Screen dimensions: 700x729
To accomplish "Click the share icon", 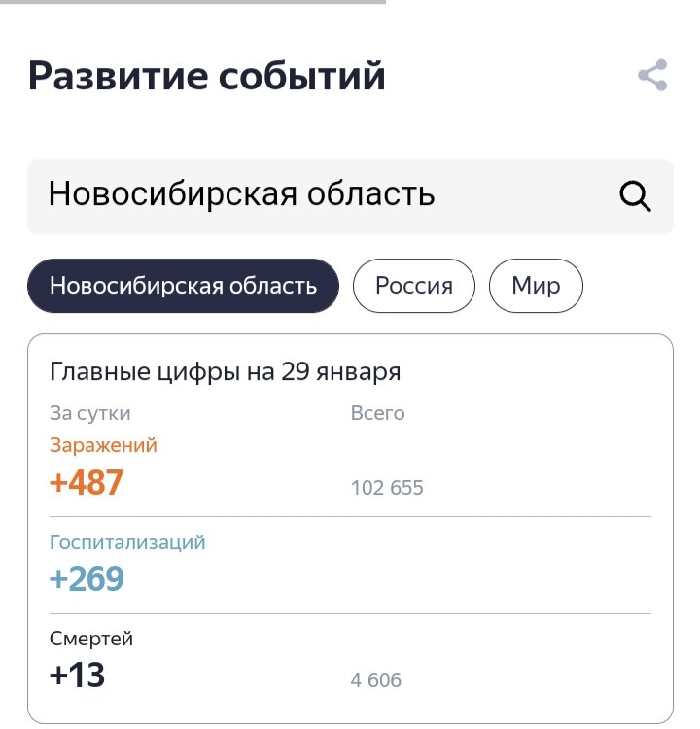I will pos(652,76).
